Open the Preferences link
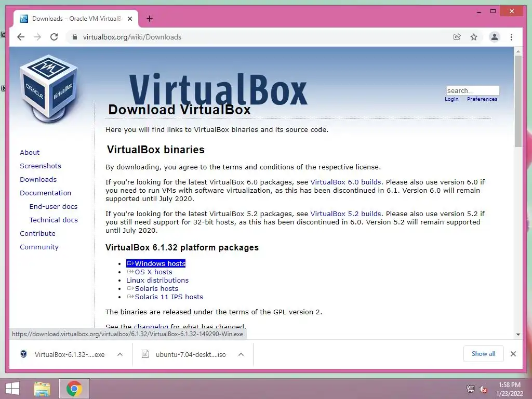Screen dimensions: 532x399 tap(482, 99)
